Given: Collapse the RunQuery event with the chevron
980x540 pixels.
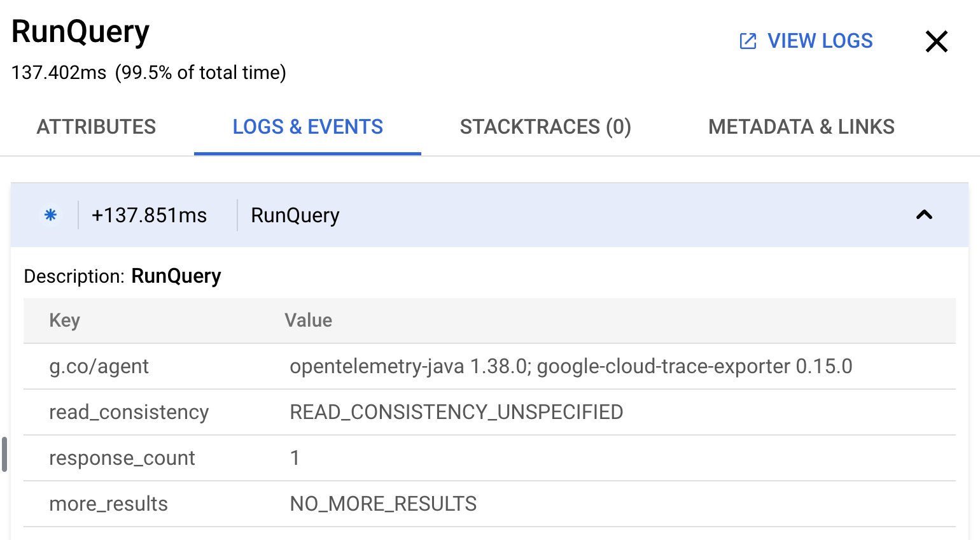Looking at the screenshot, I should (x=924, y=215).
